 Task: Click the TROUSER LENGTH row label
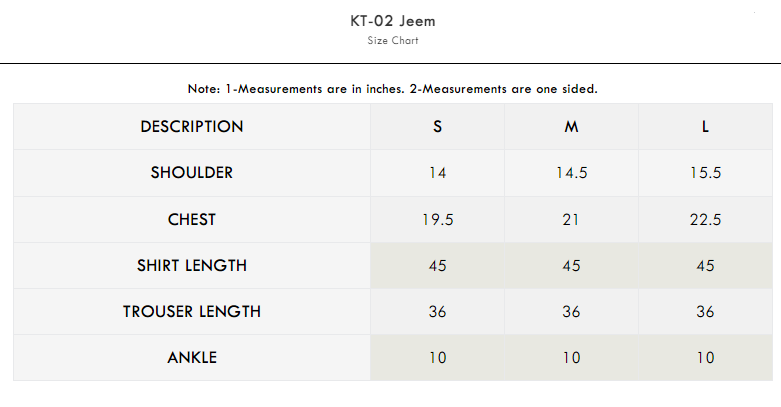[x=192, y=312]
